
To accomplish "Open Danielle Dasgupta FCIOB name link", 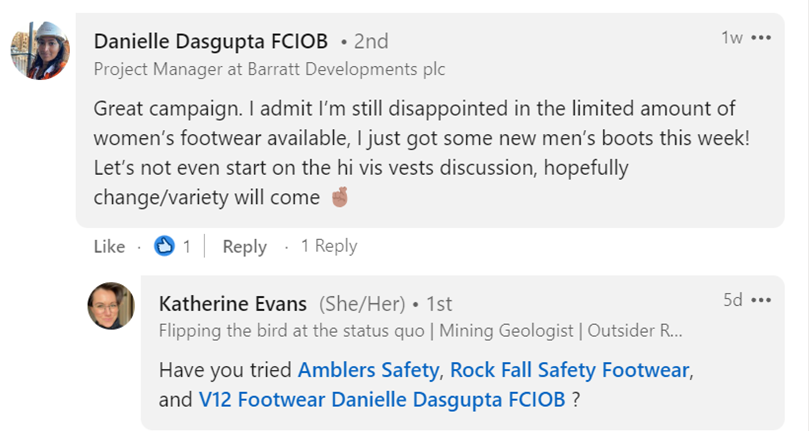I will pos(212,41).
